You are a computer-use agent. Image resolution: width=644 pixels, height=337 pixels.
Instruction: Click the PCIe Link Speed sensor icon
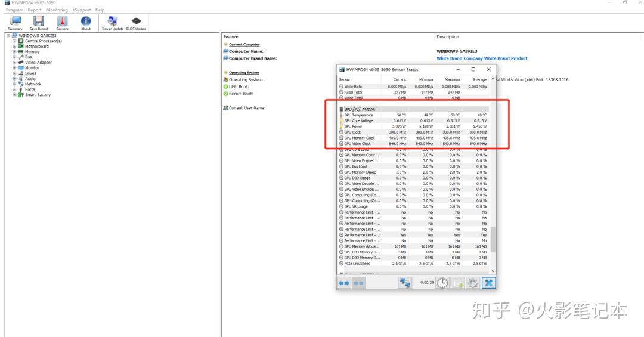[341, 264]
